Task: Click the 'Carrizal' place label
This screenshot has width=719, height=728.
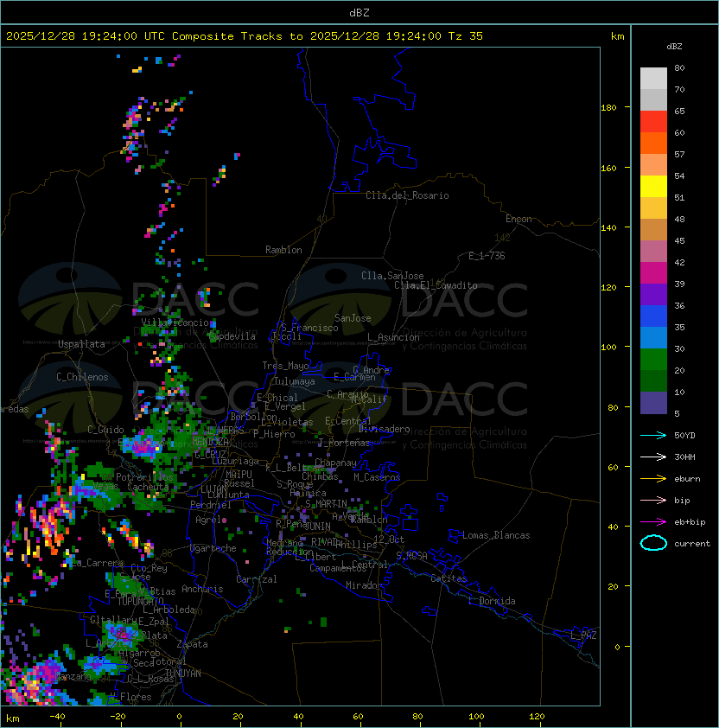Action: point(256,579)
